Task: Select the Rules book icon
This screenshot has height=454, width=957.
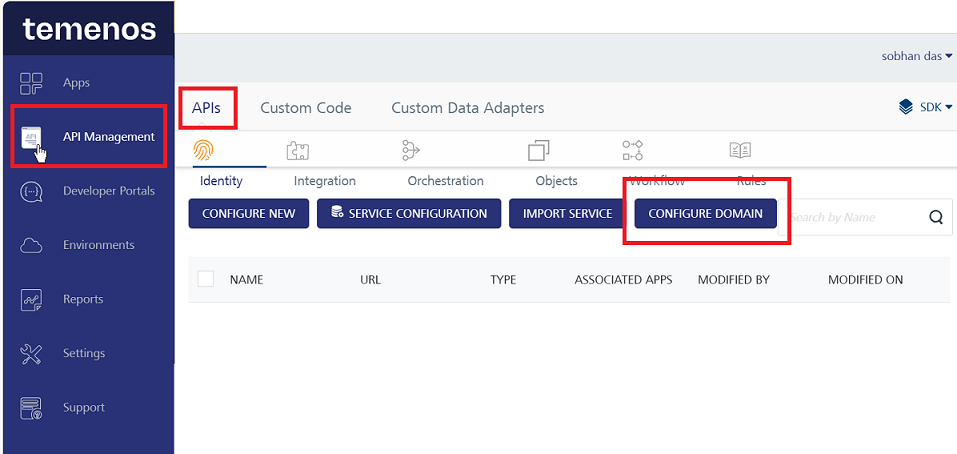Action: tap(740, 150)
